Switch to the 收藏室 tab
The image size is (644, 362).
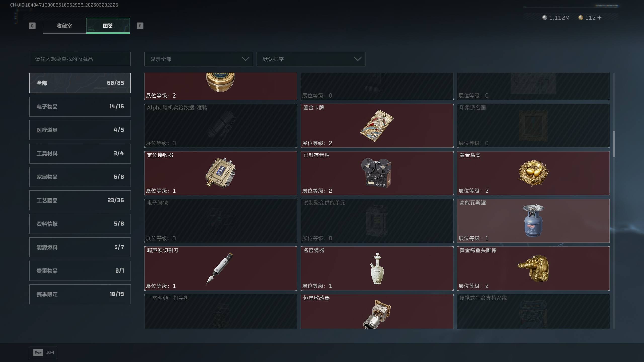64,26
